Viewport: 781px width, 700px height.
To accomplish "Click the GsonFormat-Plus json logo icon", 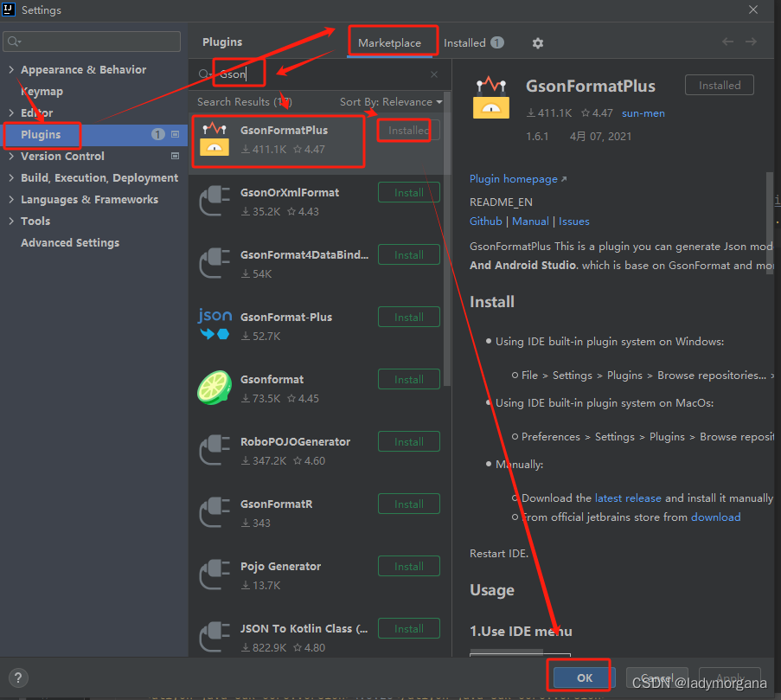I will point(214,324).
